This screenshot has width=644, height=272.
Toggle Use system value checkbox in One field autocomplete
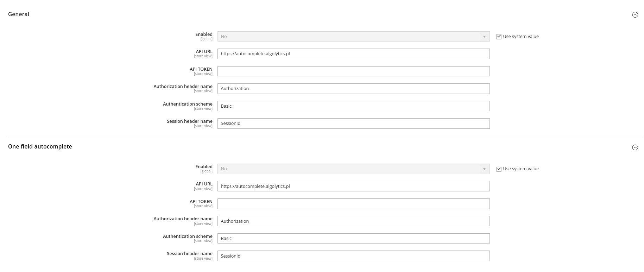499,169
